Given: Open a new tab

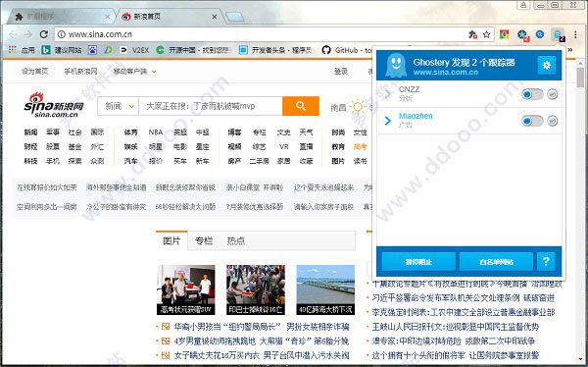Looking at the screenshot, I should pyautogui.click(x=235, y=17).
